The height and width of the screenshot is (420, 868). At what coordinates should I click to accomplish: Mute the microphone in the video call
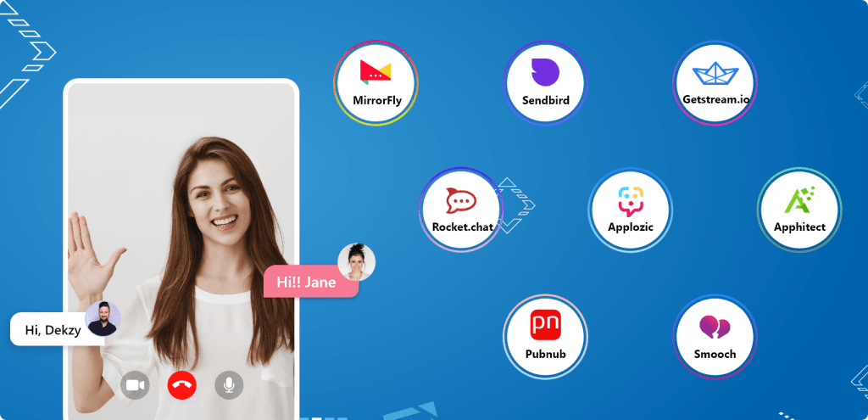[229, 385]
